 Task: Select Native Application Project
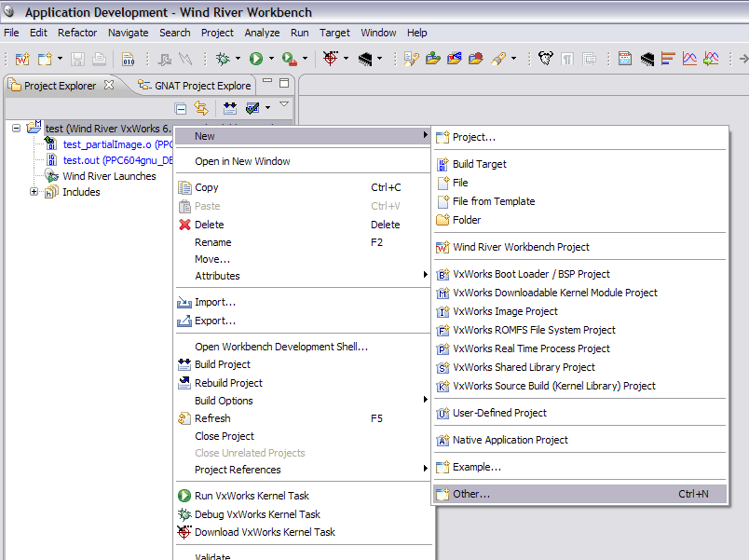(x=579, y=440)
